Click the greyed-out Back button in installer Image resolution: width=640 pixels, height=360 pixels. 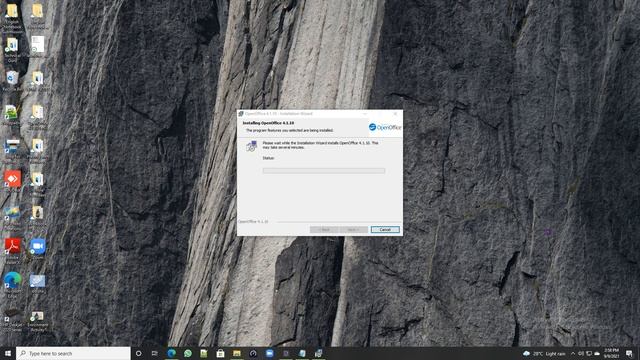(x=324, y=230)
